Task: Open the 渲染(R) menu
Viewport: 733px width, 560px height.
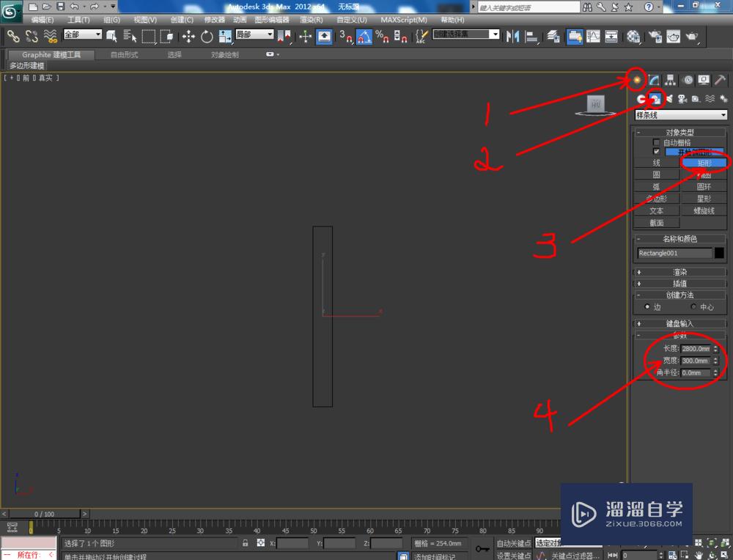Action: click(312, 20)
